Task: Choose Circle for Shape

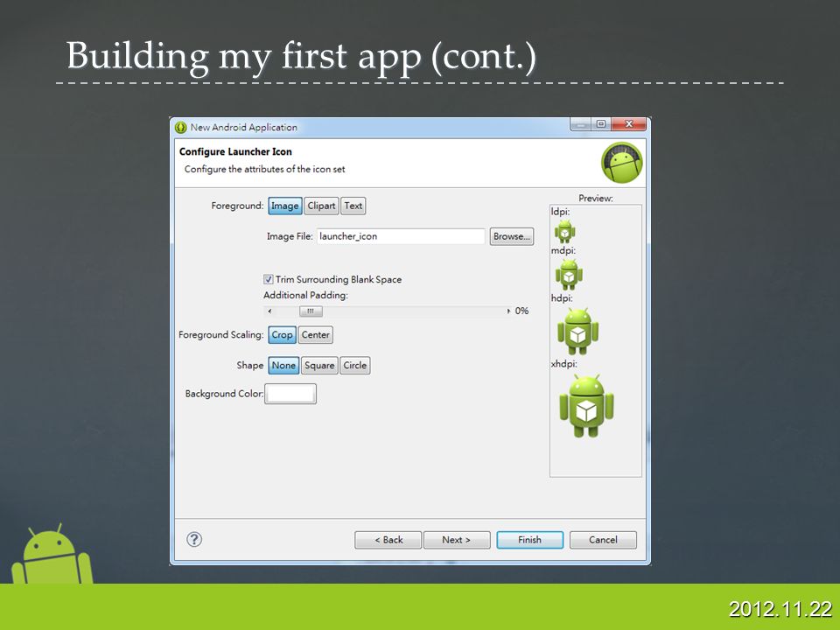Action: click(354, 366)
